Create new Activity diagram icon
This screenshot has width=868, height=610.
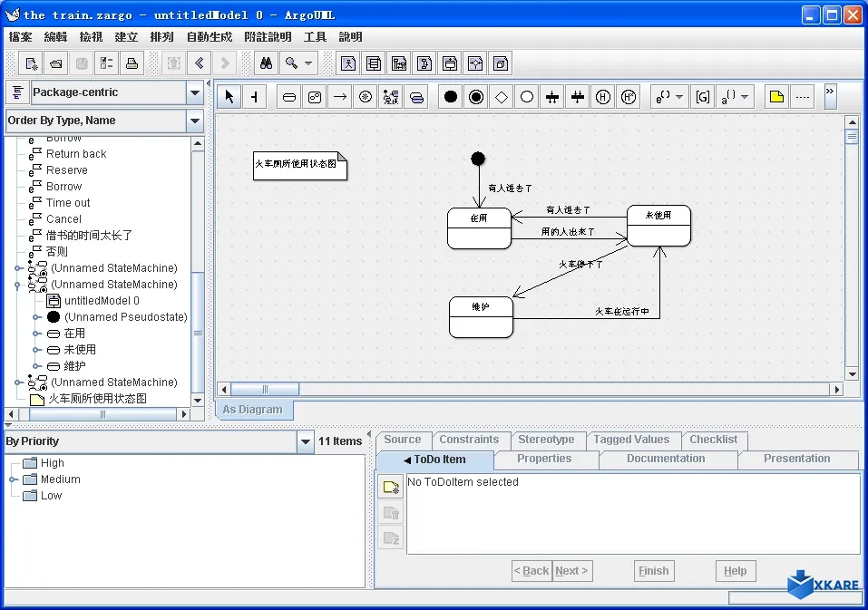(x=475, y=63)
